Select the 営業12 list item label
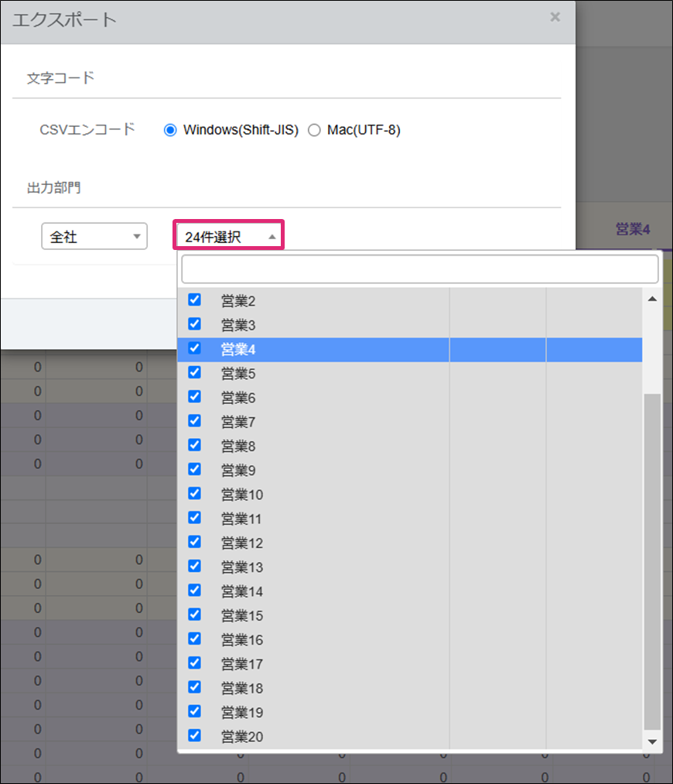Image resolution: width=673 pixels, height=784 pixels. pyautogui.click(x=242, y=543)
